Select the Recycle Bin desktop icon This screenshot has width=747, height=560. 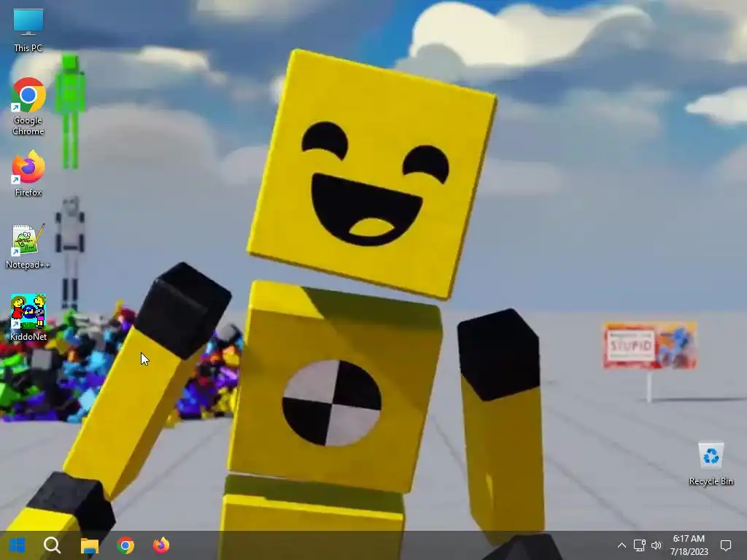(711, 463)
